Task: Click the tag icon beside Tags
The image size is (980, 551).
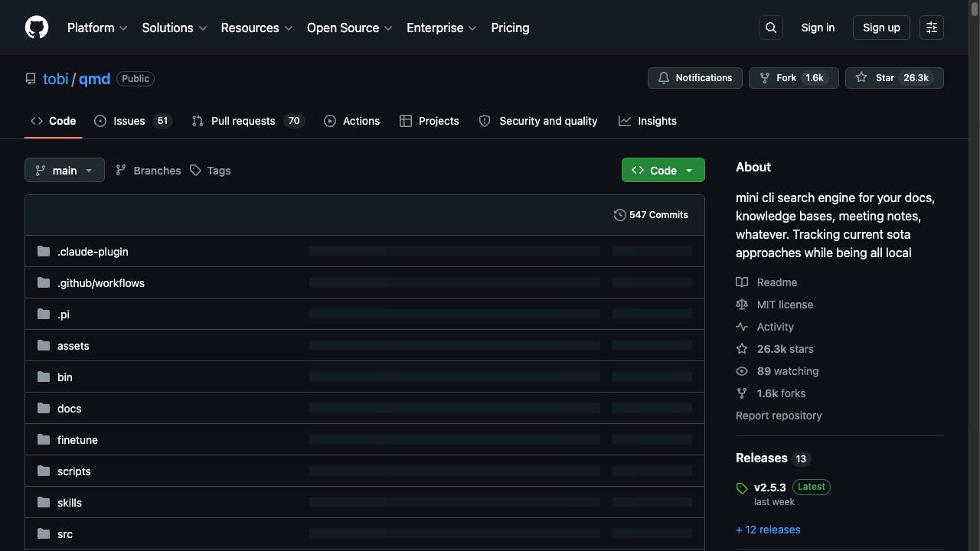Action: tap(196, 171)
